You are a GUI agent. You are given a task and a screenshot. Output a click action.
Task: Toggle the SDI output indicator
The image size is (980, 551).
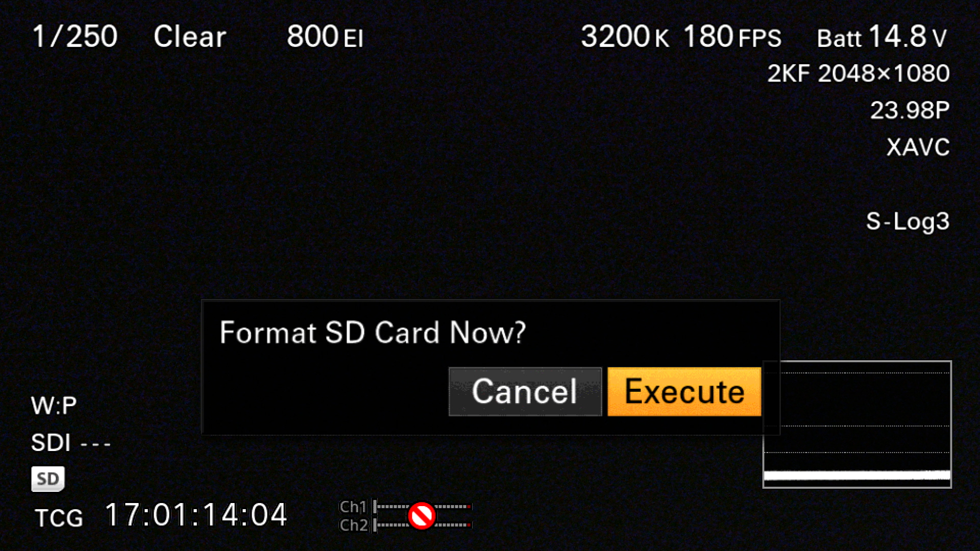point(70,441)
